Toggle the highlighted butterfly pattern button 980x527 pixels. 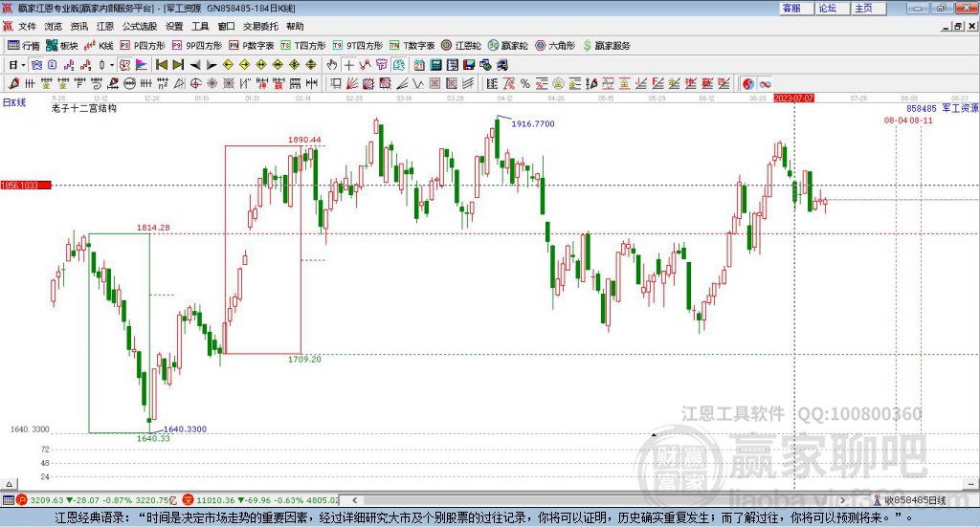tap(36, 65)
